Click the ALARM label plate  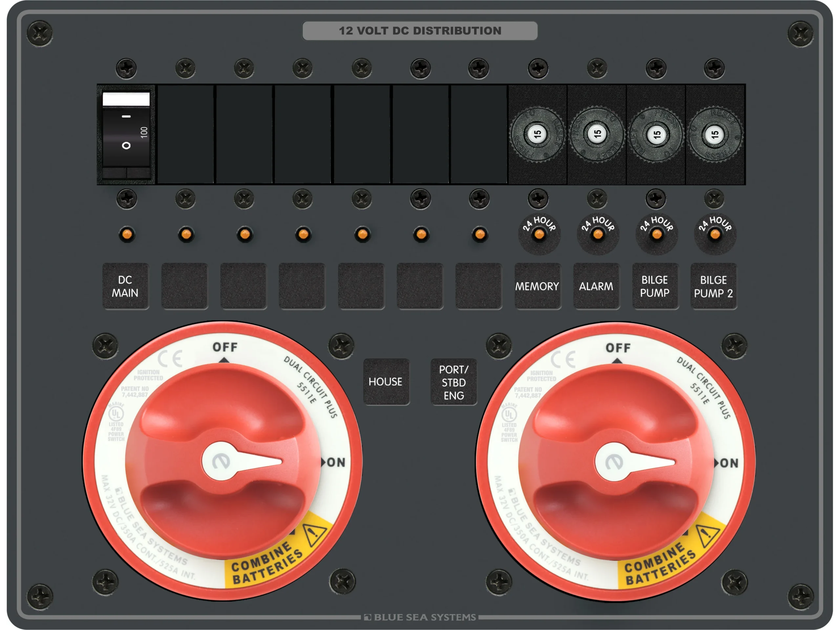pyautogui.click(x=596, y=286)
